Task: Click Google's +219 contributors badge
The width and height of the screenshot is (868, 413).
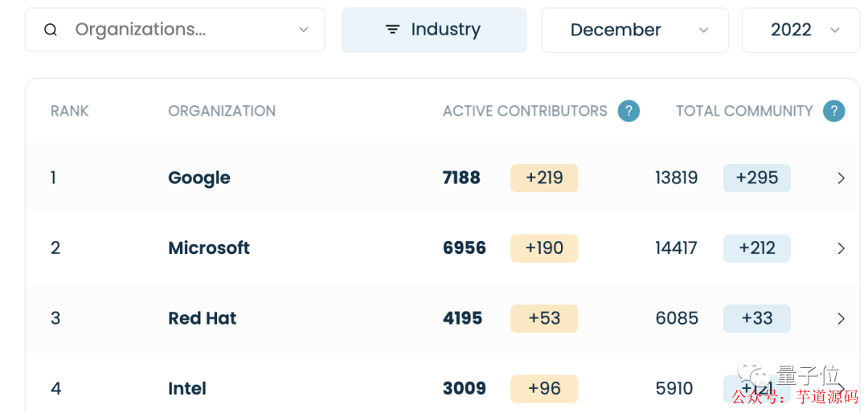Action: pos(544,178)
